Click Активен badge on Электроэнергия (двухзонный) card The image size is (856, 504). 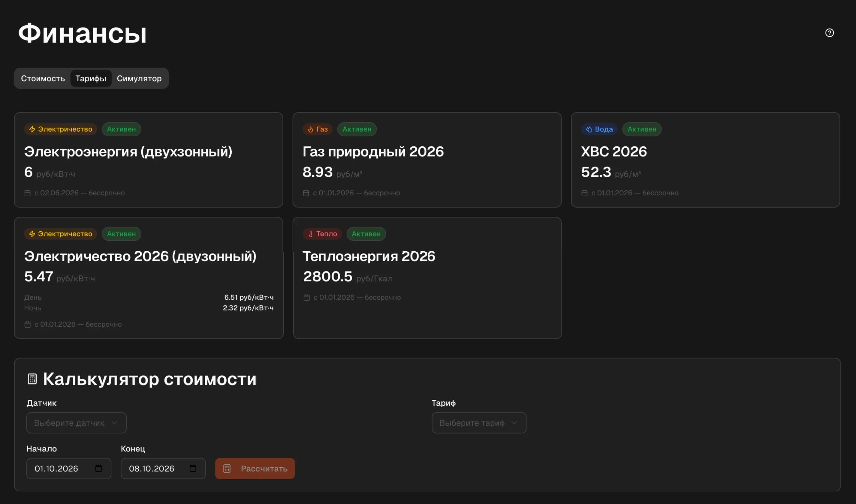(x=121, y=129)
